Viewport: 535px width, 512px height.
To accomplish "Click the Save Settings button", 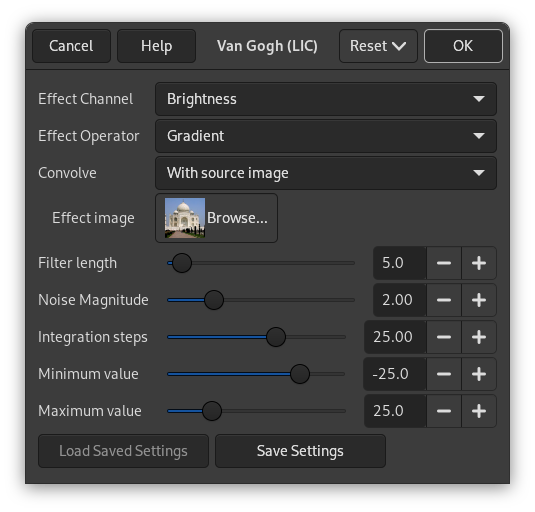I will pos(300,451).
